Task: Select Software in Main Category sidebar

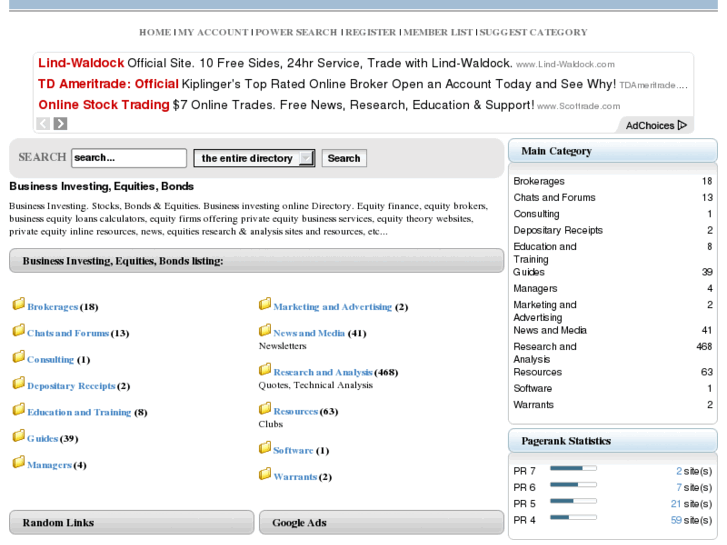Action: (x=532, y=389)
